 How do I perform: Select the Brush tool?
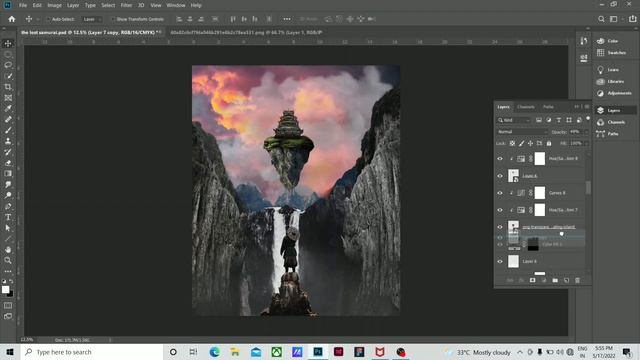coord(8,130)
